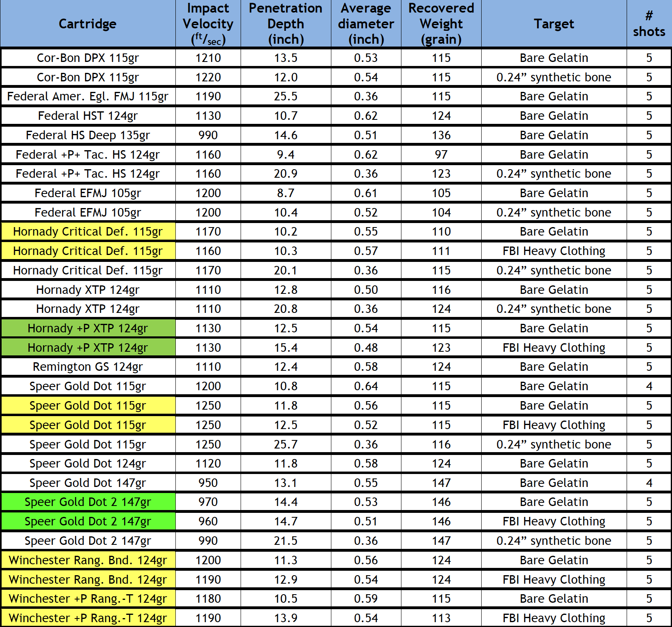Click penetration depth value 13.1
The height and width of the screenshot is (627, 672).
(x=286, y=483)
